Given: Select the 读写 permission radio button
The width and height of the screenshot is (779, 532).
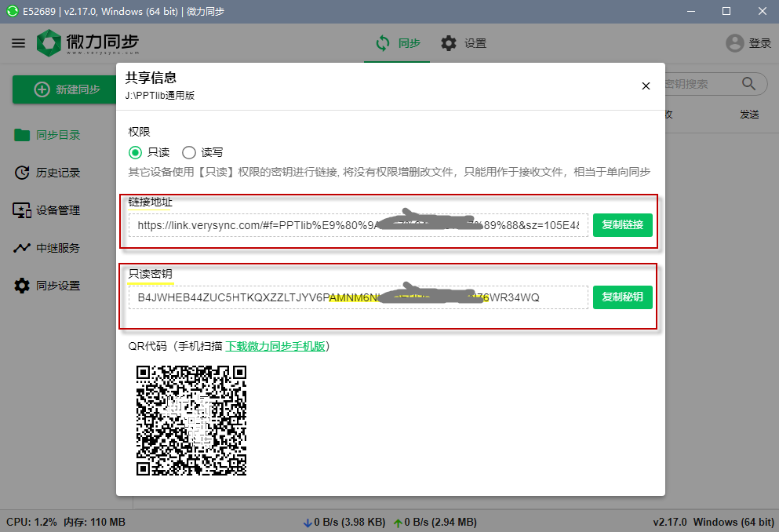Looking at the screenshot, I should coord(189,152).
